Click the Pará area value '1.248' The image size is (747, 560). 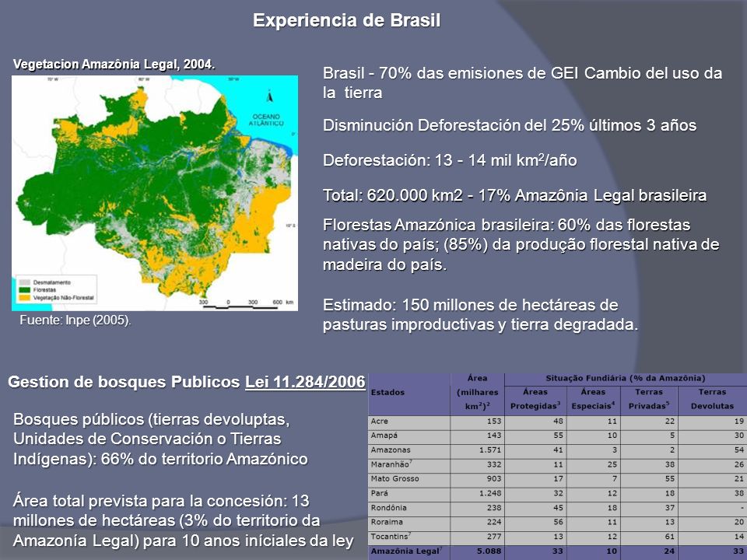[490, 493]
